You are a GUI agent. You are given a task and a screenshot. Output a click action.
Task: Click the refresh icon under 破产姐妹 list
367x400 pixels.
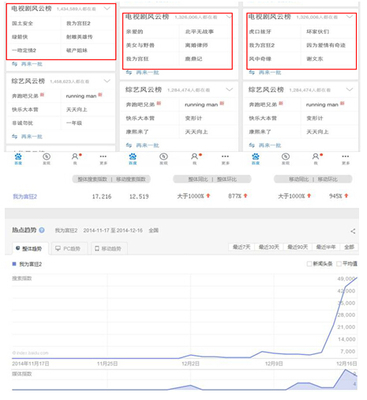click(15, 64)
